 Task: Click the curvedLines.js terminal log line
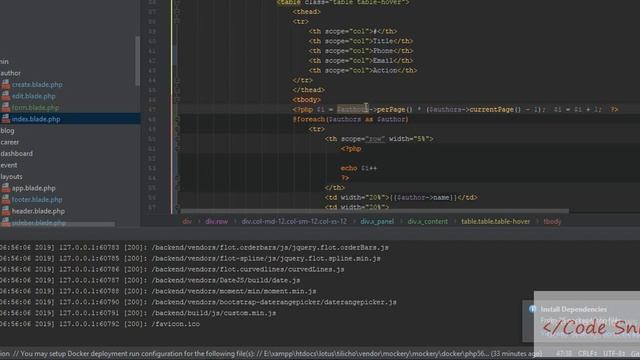(172, 269)
